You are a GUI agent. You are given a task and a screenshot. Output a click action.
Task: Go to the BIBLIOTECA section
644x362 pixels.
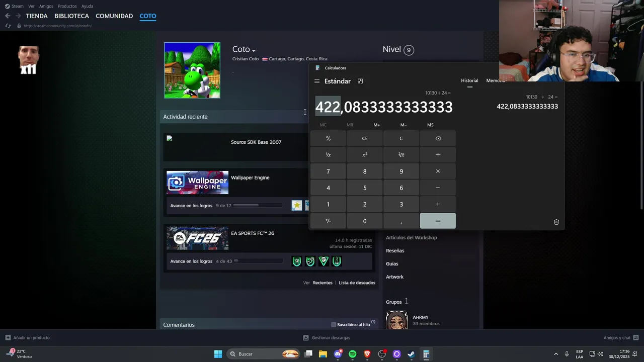(x=71, y=16)
